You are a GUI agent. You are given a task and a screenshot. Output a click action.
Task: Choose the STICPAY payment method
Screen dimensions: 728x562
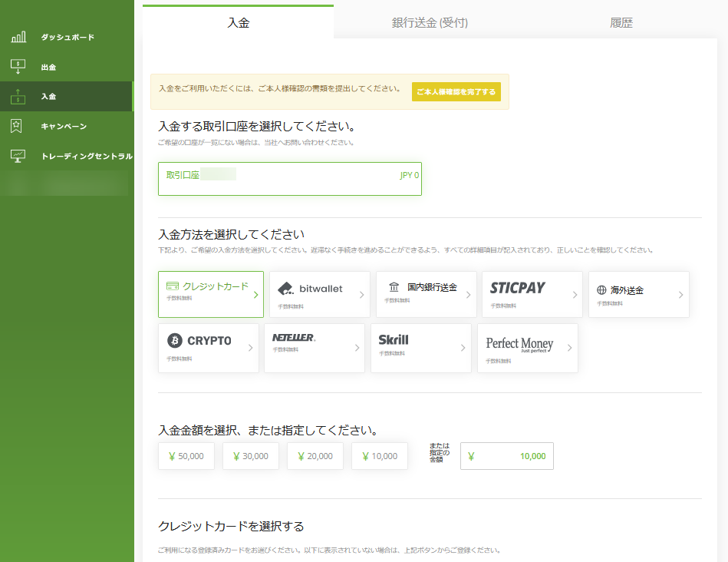pyautogui.click(x=529, y=294)
